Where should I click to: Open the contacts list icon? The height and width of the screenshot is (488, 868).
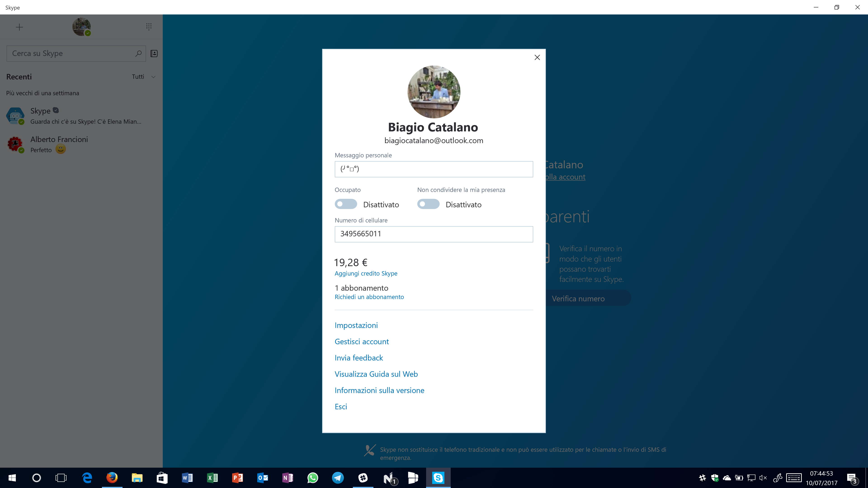[x=154, y=53]
